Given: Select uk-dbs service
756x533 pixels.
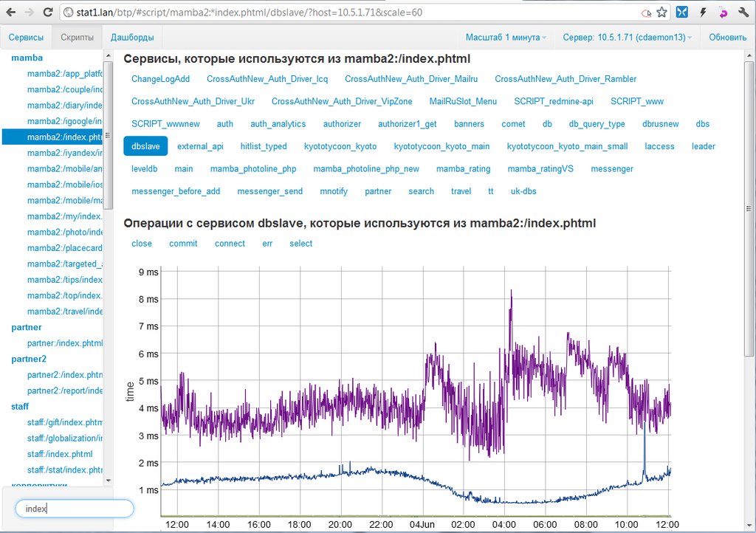Looking at the screenshot, I should click(x=523, y=192).
